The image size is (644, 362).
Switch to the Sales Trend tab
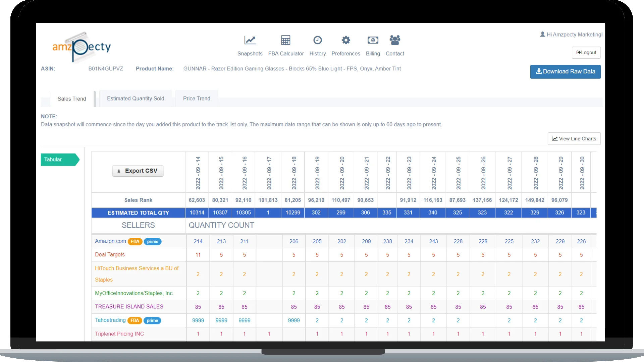(72, 98)
